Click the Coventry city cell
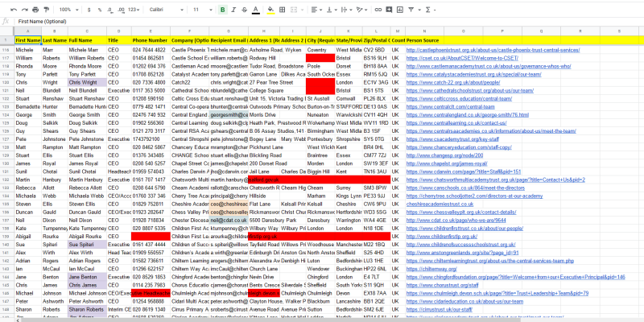This screenshot has width=644, height=322. pyautogui.click(x=320, y=50)
